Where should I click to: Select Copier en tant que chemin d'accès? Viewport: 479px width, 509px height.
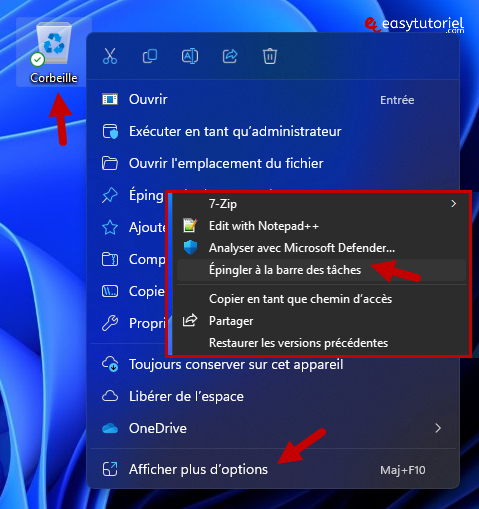pos(321,299)
